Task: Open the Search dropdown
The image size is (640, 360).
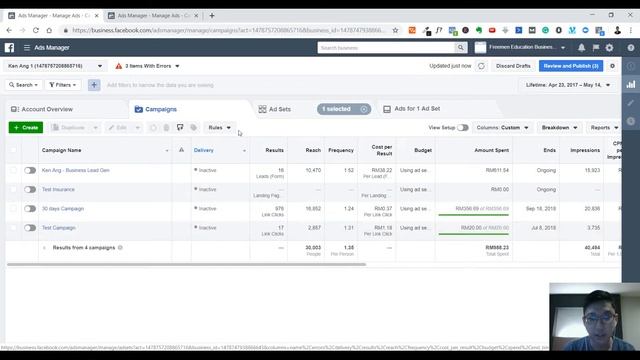Action: [x=24, y=85]
